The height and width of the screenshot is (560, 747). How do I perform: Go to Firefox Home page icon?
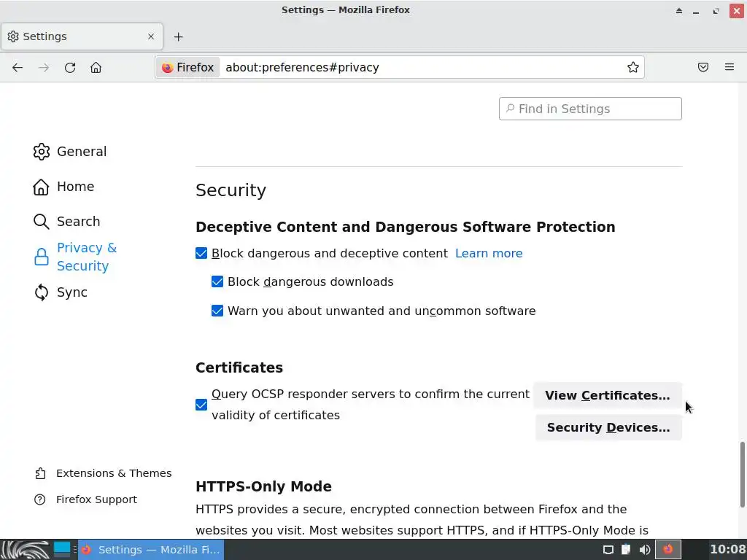coord(96,67)
